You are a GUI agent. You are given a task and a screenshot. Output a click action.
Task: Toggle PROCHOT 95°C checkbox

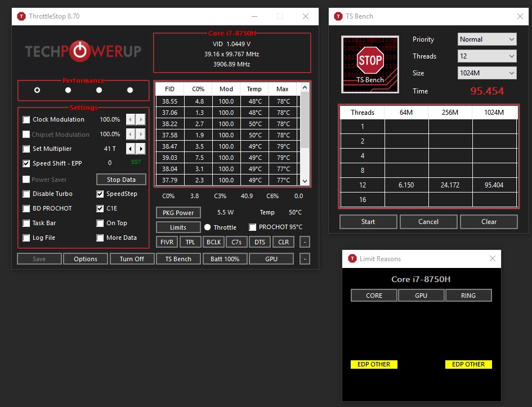point(252,227)
